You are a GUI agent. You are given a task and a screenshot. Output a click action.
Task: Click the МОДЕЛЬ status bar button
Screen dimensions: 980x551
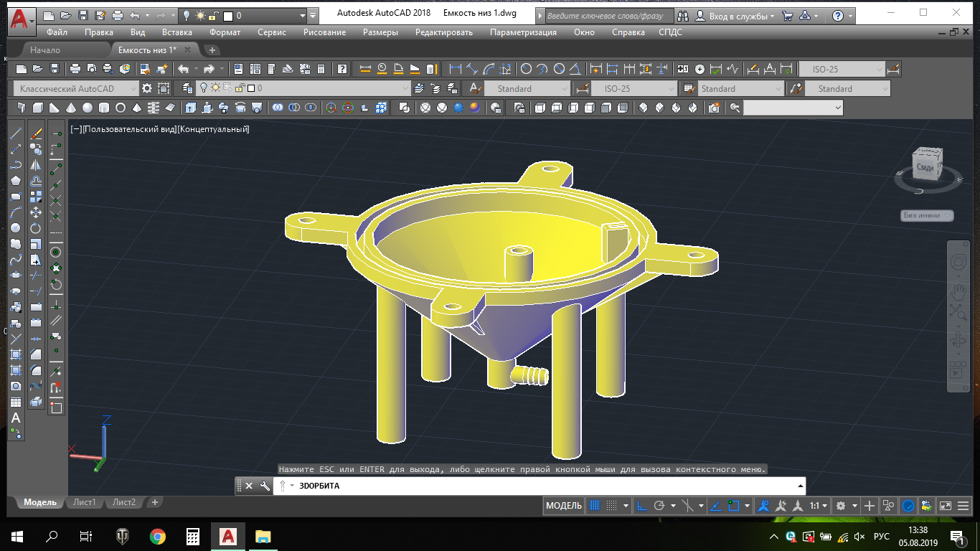(564, 506)
